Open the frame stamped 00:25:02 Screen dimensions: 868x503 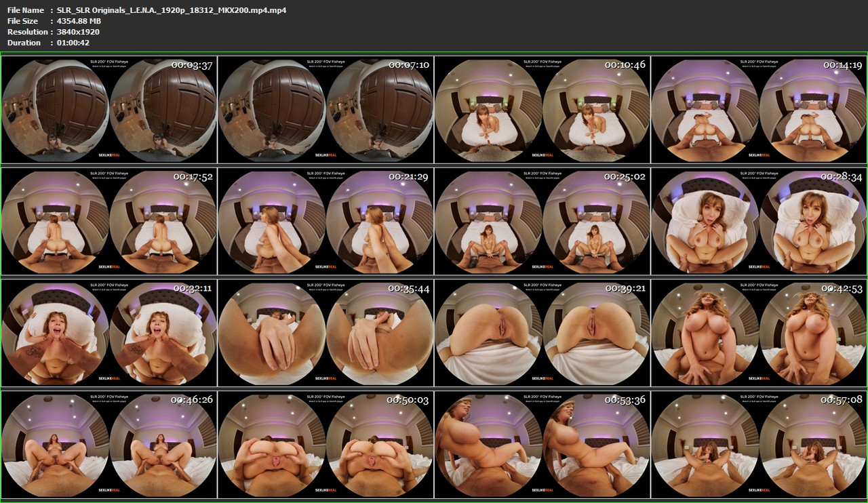[x=542, y=222]
